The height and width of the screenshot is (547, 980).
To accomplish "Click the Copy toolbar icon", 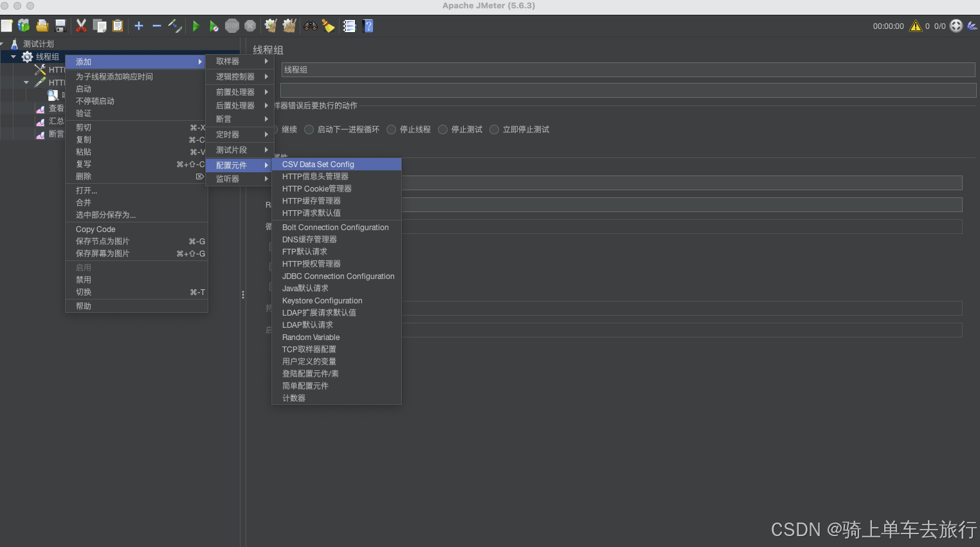I will click(x=100, y=26).
